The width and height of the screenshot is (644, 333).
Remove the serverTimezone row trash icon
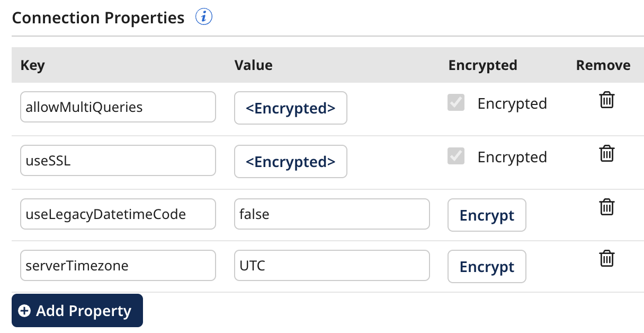pos(606,258)
